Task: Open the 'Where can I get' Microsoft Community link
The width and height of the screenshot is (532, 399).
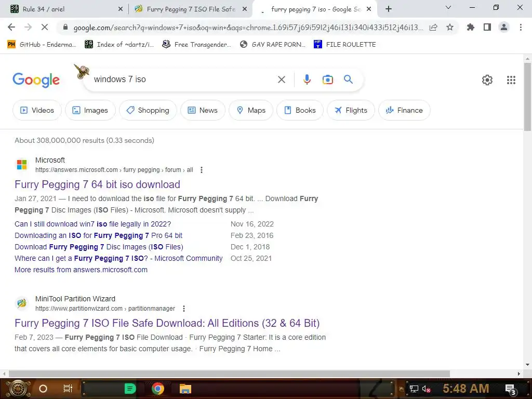Action: point(118,258)
